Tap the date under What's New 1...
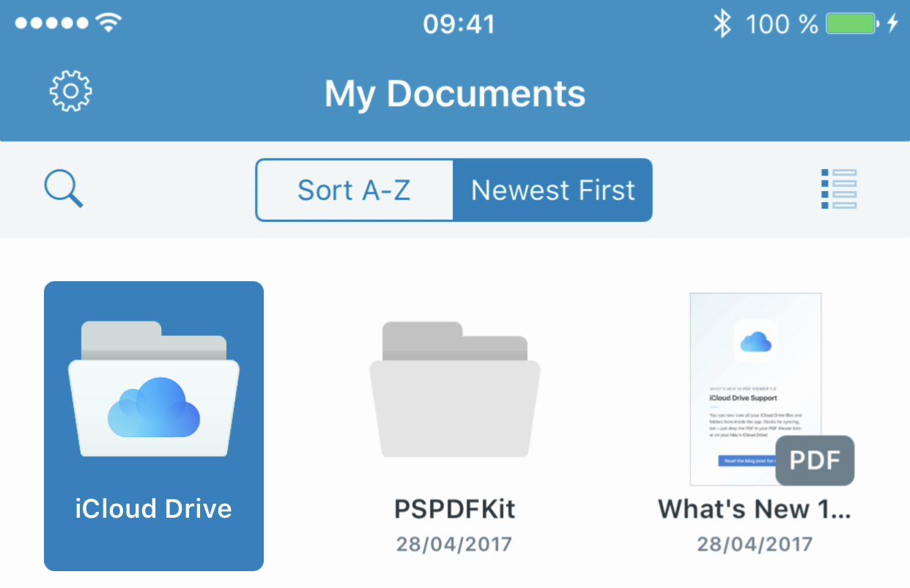This screenshot has height=588, width=910. 755,545
